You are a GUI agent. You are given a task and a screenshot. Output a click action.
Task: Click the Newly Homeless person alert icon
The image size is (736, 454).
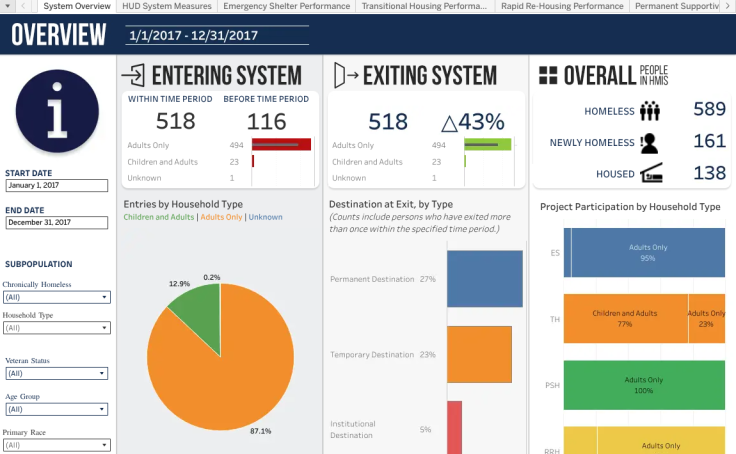point(649,143)
